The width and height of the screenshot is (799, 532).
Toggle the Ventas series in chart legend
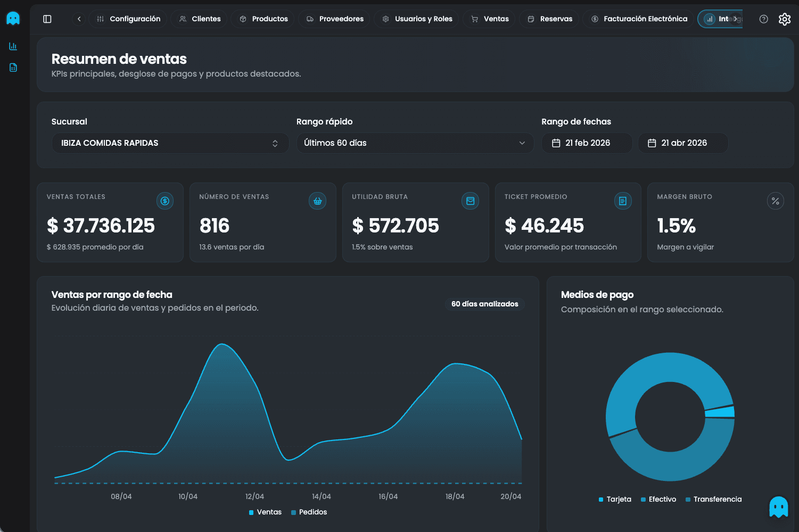click(x=265, y=512)
